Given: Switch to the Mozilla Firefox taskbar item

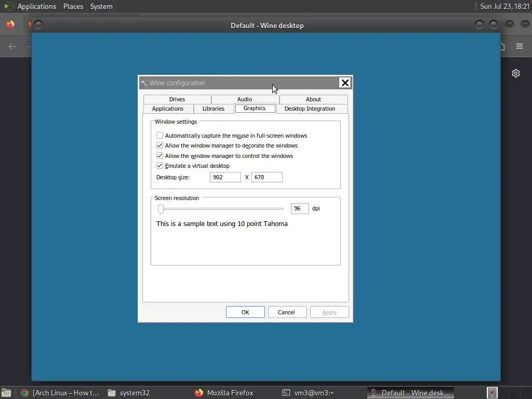Looking at the screenshot, I should tap(224, 393).
